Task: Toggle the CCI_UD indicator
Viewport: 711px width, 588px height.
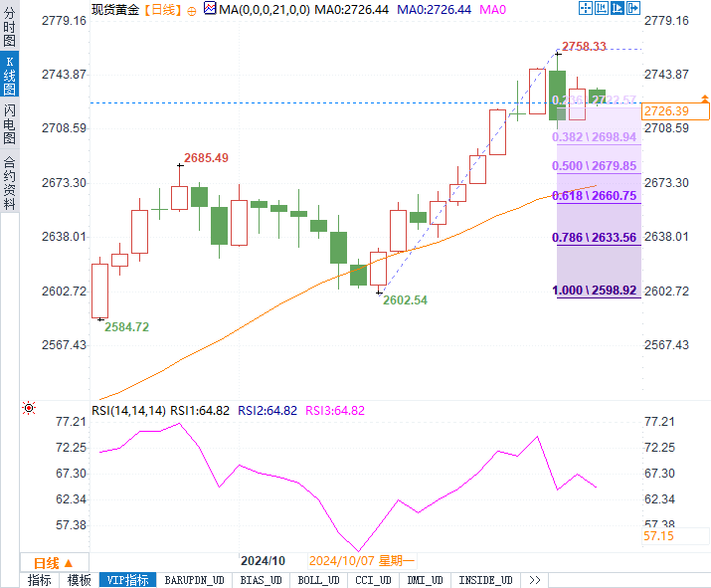Action: (x=373, y=580)
